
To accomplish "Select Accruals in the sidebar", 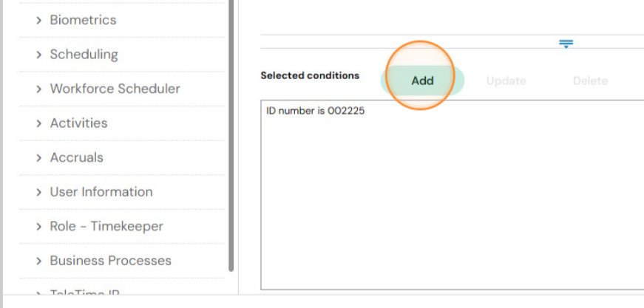I will tap(76, 158).
